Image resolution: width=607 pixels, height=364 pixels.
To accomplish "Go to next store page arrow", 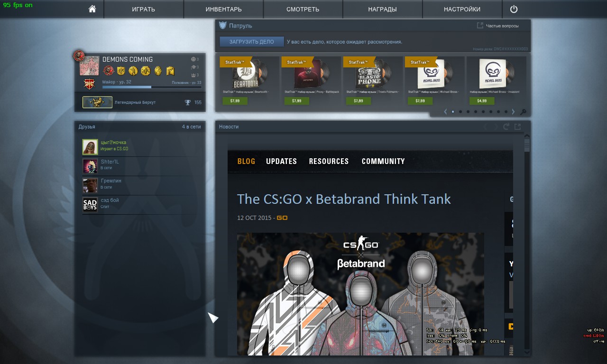I will [x=513, y=112].
